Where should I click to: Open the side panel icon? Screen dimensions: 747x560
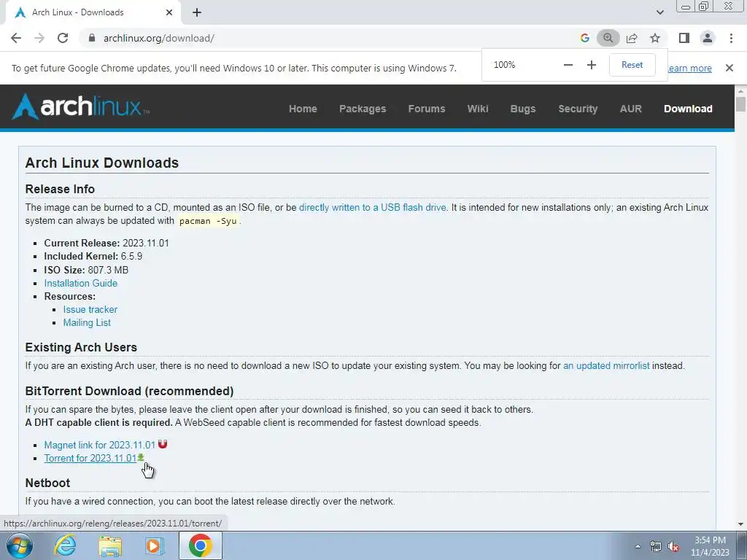[x=684, y=38]
